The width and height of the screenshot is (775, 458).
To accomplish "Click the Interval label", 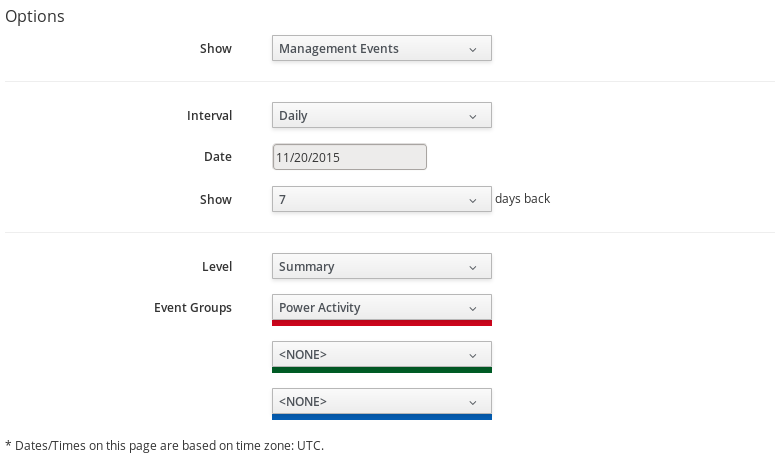I will pos(209,116).
